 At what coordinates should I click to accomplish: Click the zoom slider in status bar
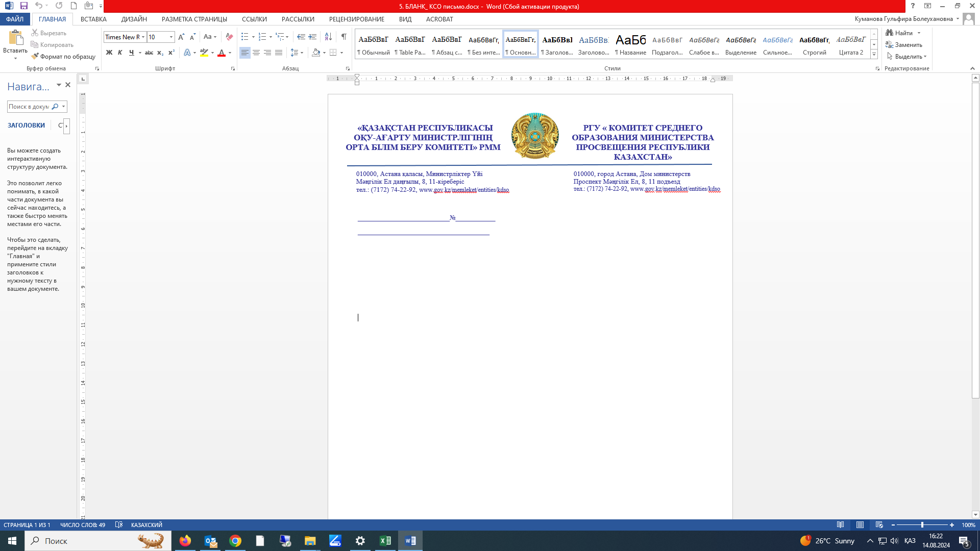pyautogui.click(x=922, y=525)
